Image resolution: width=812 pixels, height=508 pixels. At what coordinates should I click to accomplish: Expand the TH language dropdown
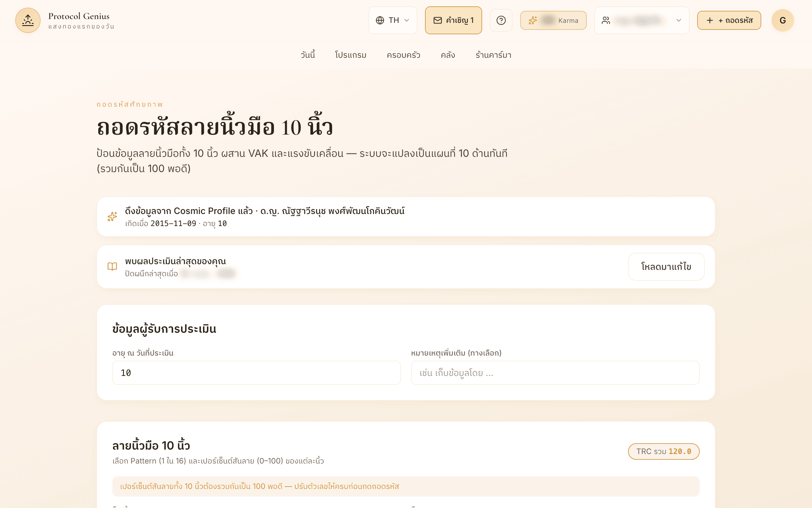pos(393,20)
